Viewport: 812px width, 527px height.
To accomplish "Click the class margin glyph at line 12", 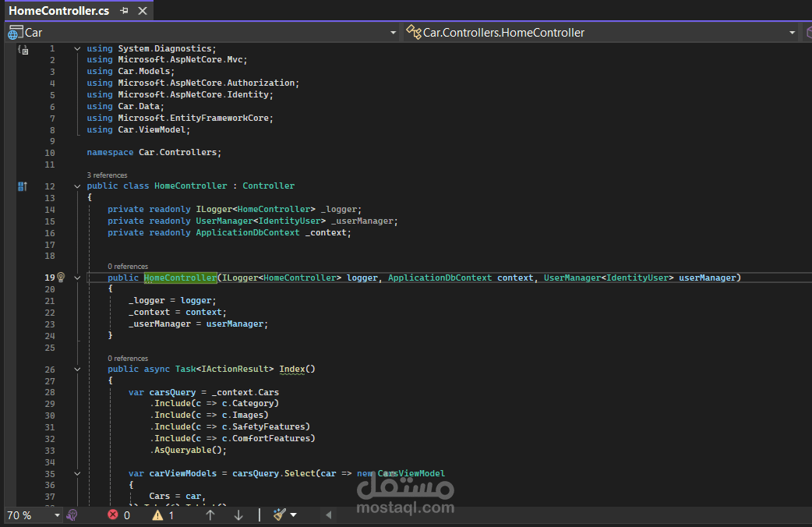I will coord(23,186).
